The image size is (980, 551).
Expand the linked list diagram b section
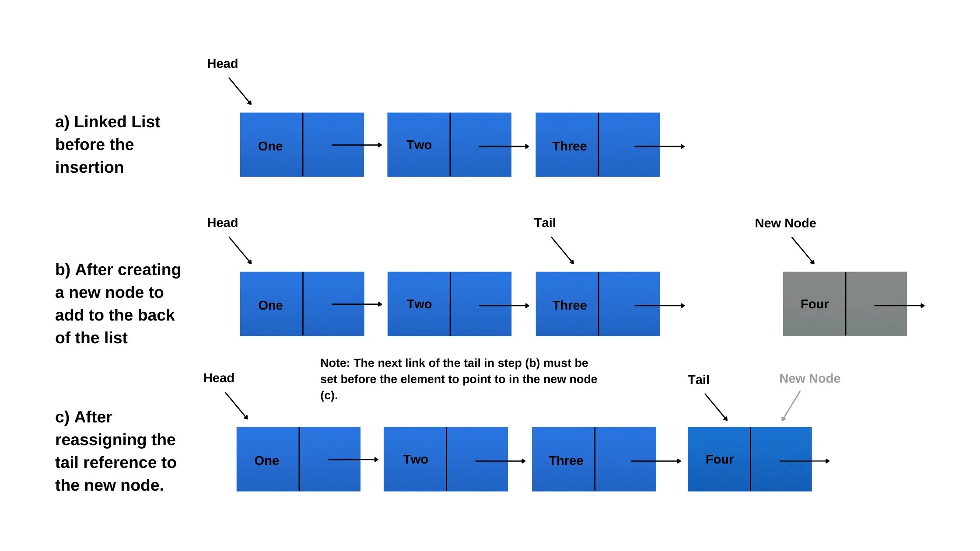490,289
